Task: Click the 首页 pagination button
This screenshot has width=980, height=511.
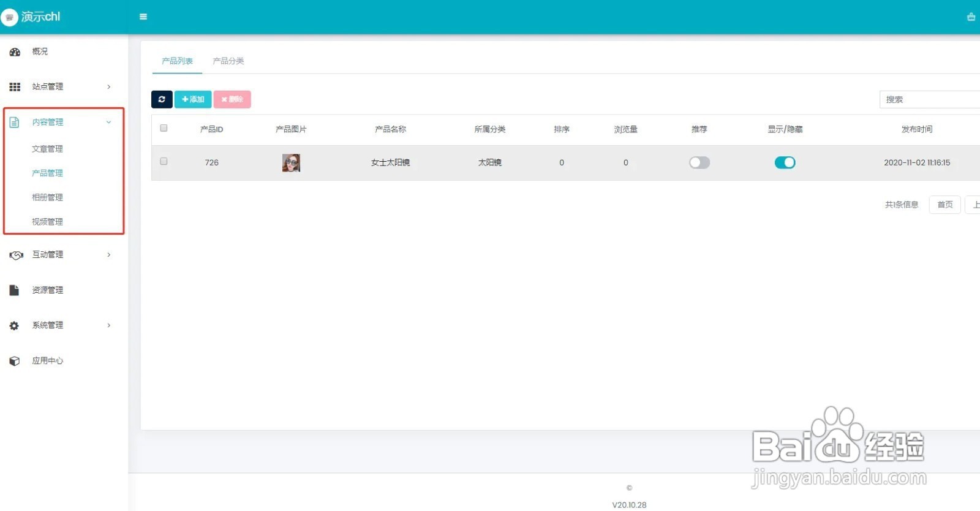Action: coord(945,205)
